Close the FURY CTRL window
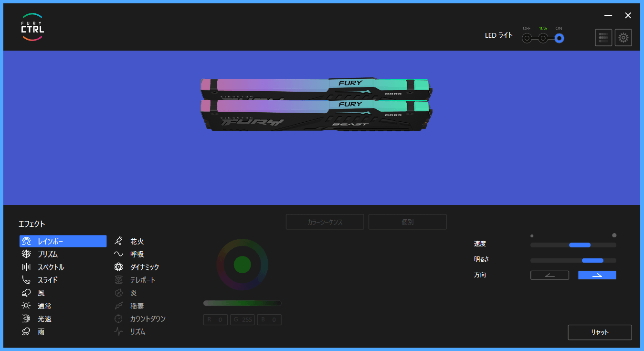Image resolution: width=644 pixels, height=351 pixels. point(628,15)
